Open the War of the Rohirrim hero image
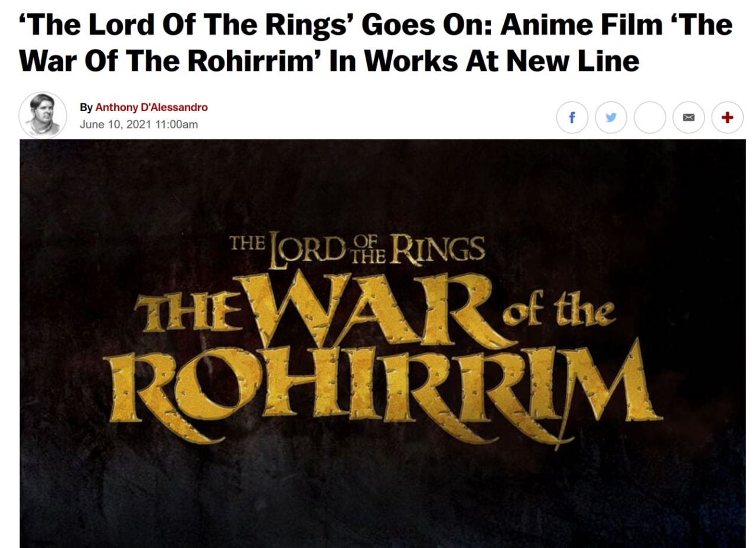This screenshot has width=756, height=548. 383,344
